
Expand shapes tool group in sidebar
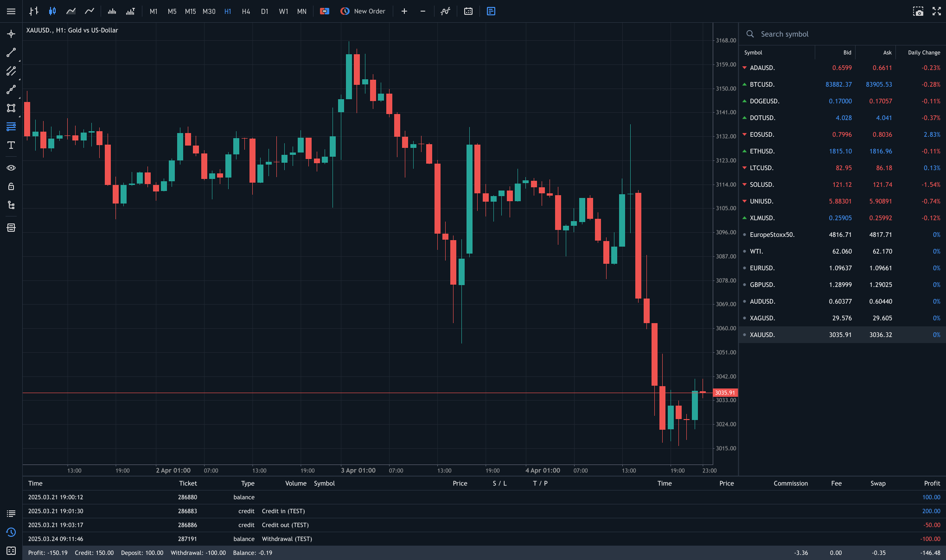[11, 108]
